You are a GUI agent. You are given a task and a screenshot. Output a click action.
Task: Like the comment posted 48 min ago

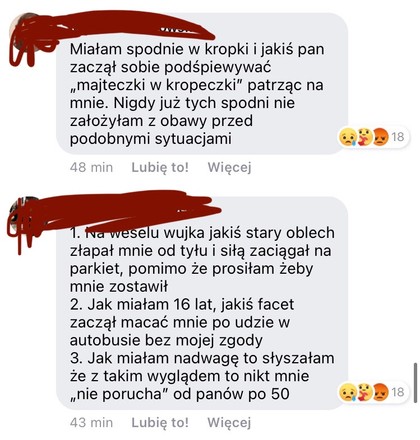click(160, 167)
